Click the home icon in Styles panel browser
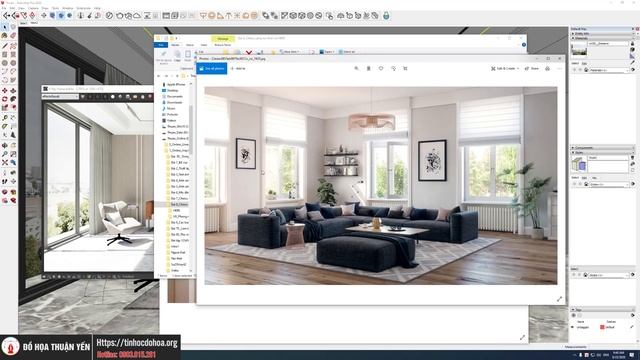The height and width of the screenshot is (360, 640). coord(586,184)
